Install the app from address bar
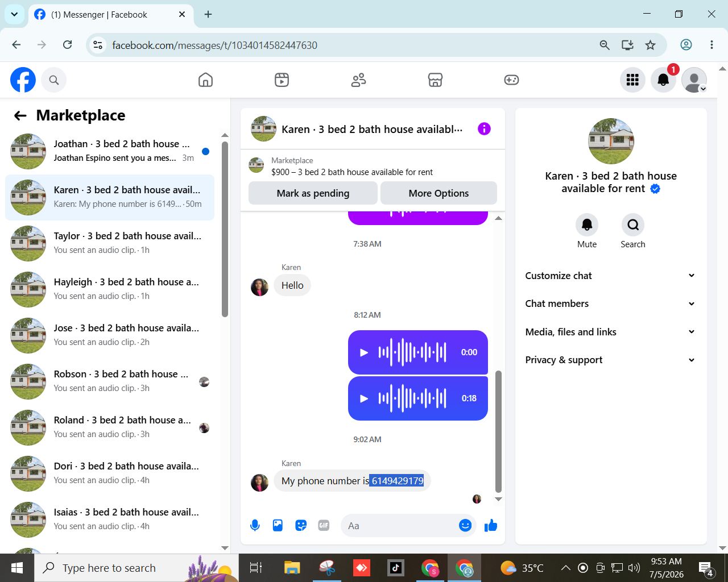Image resolution: width=728 pixels, height=582 pixels. coord(627,45)
